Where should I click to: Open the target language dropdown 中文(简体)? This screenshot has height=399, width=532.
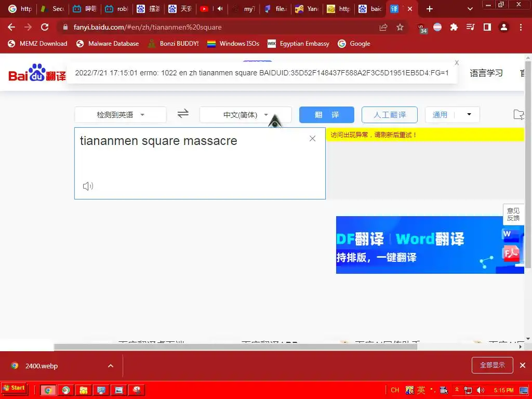pyautogui.click(x=245, y=115)
